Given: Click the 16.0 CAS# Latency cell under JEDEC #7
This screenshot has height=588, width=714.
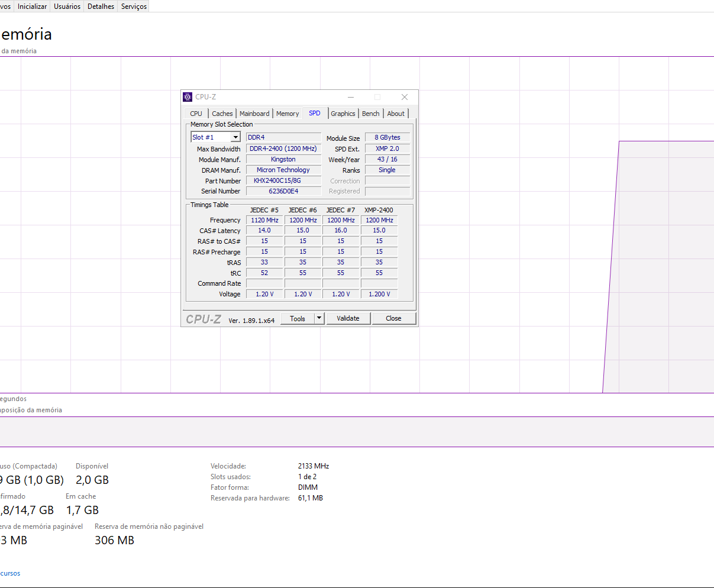Looking at the screenshot, I should click(x=341, y=231).
